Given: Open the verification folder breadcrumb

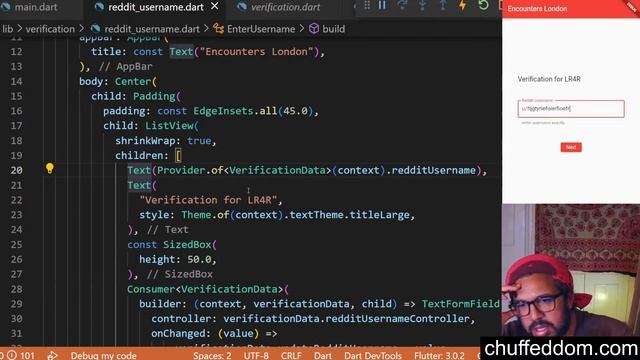Looking at the screenshot, I should 50,29.
